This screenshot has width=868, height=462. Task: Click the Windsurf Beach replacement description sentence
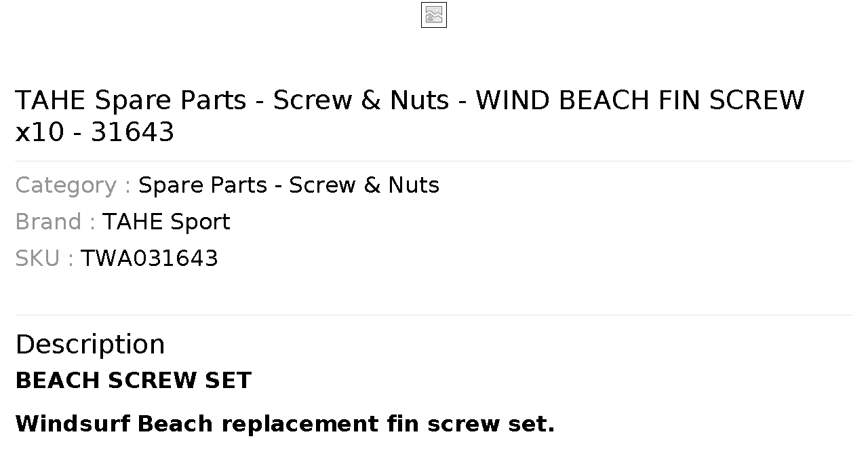point(285,424)
